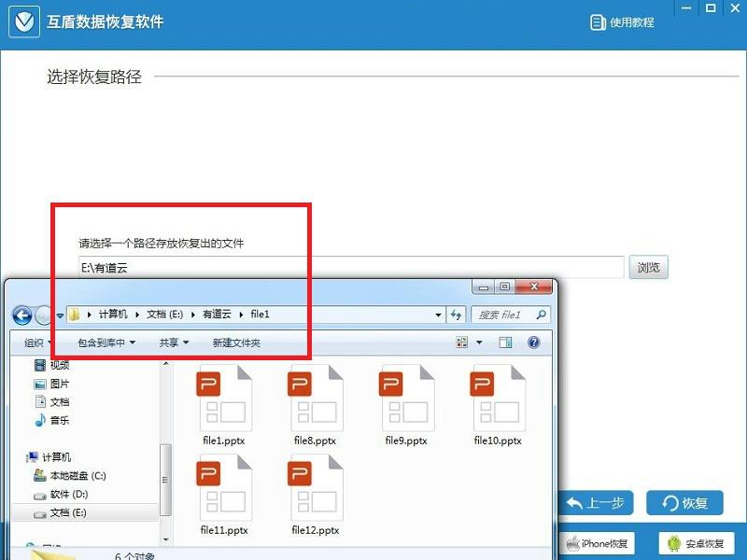Expand the 包含到库中 dropdown
The image size is (747, 560).
[106, 343]
